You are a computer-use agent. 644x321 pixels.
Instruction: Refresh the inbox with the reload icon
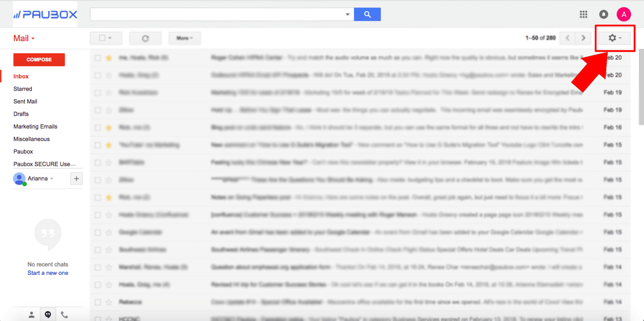pyautogui.click(x=145, y=38)
